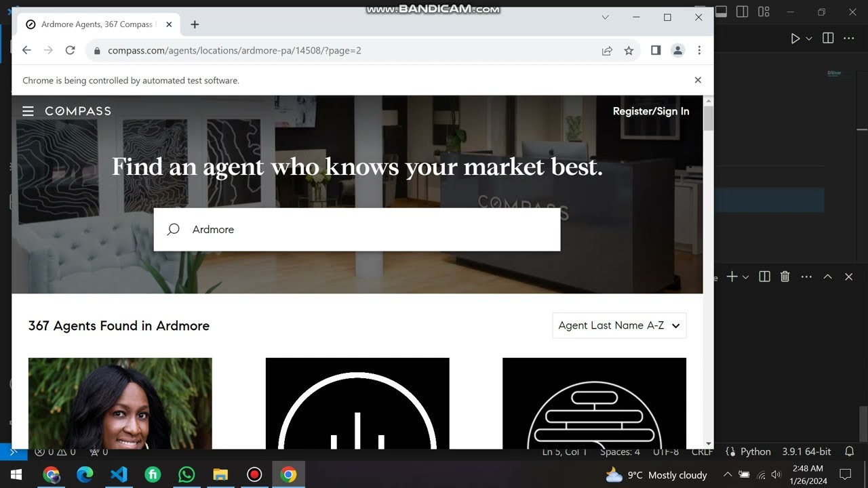Kill the terminal with trash icon
The image size is (868, 488).
(785, 277)
